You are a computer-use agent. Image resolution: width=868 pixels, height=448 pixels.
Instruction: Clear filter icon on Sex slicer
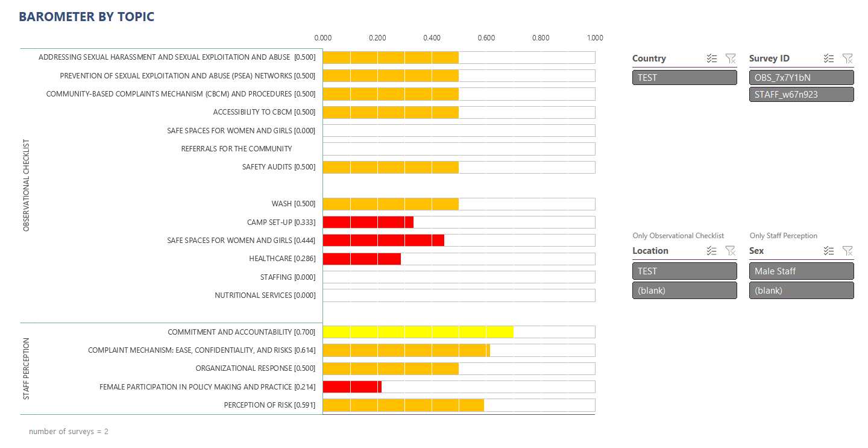[848, 251]
